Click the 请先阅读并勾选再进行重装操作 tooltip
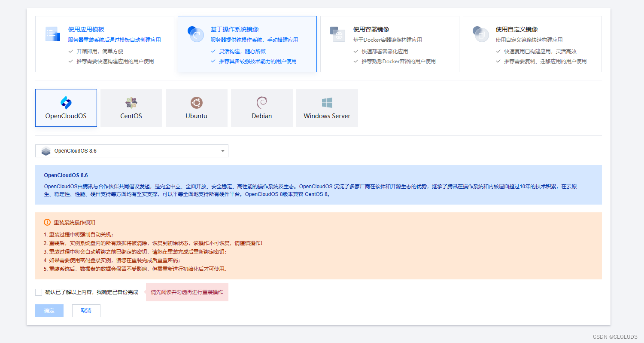Viewport: 644px width, 343px height. tap(187, 292)
